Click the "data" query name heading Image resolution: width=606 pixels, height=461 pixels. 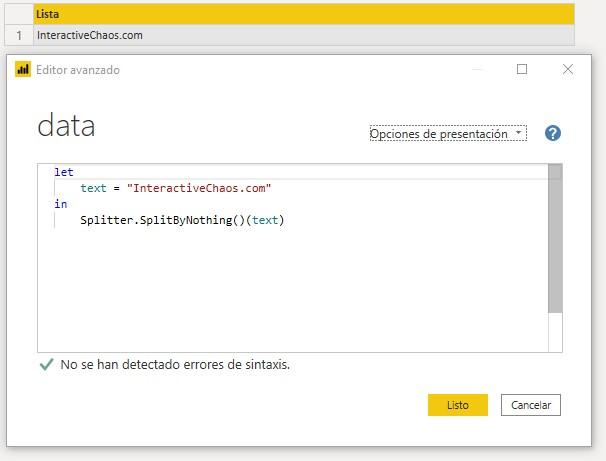coord(66,126)
